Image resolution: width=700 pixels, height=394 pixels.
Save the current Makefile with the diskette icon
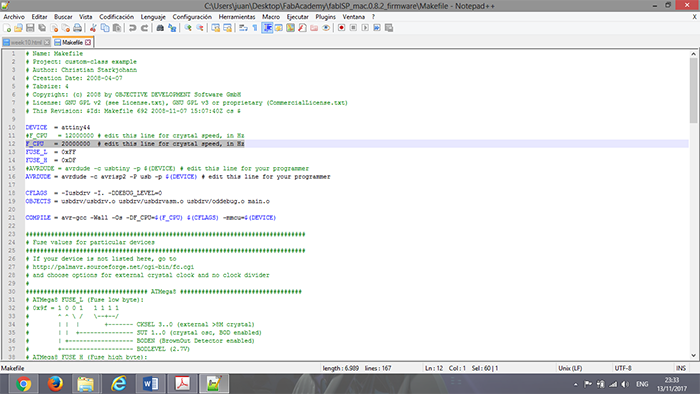30,28
